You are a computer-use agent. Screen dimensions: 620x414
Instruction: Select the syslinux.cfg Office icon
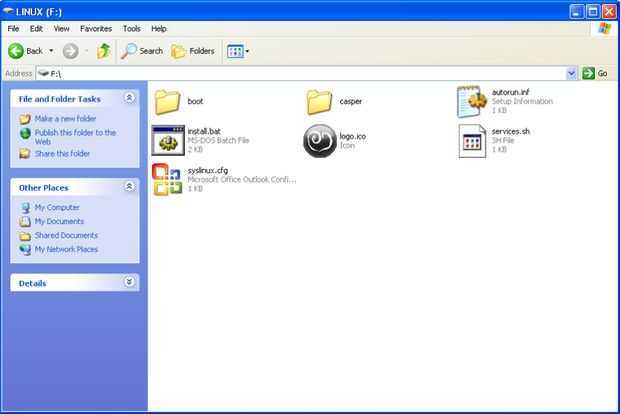click(x=167, y=180)
